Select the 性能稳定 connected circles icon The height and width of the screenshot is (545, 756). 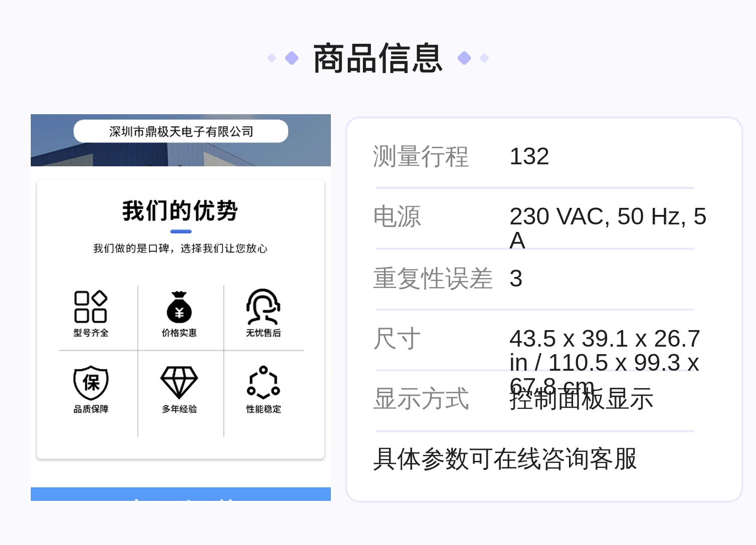263,383
